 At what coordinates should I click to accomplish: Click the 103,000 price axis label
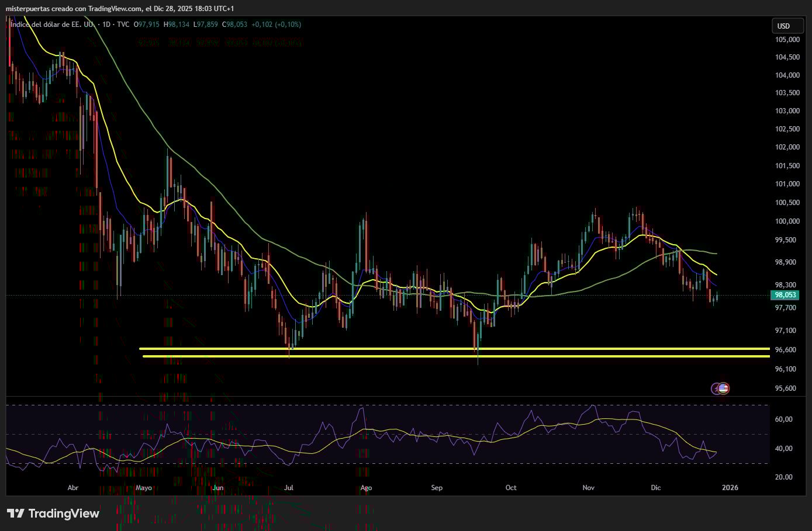click(787, 111)
